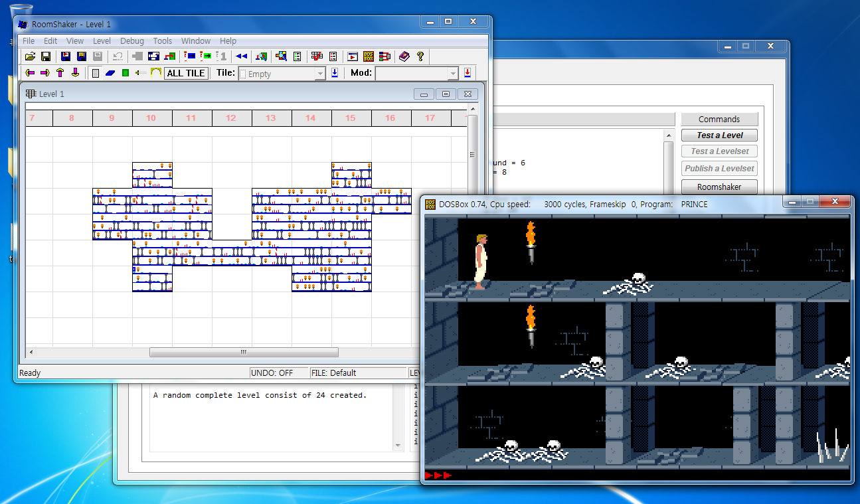
Task: Click the 'A random complete level' log line
Action: [x=260, y=395]
